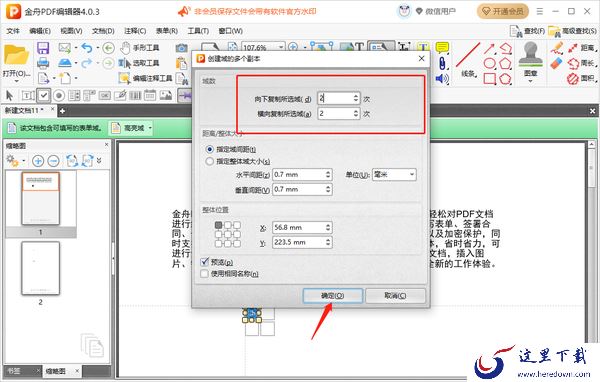
Task: Click the 微信用户 account label
Action: [440, 11]
